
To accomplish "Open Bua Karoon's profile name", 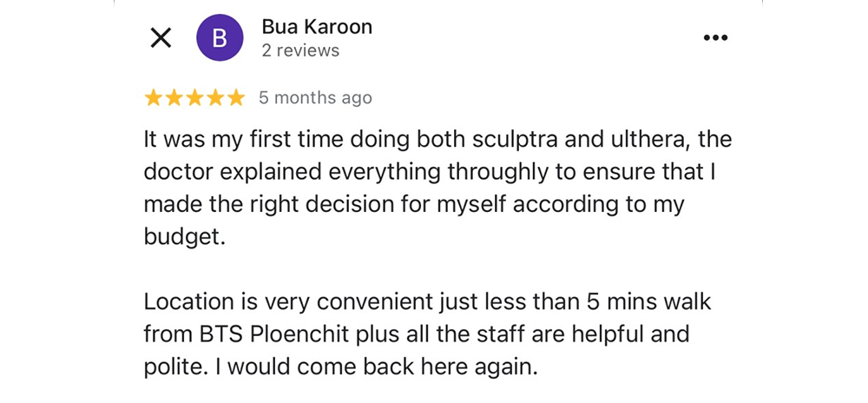I will coord(317,27).
